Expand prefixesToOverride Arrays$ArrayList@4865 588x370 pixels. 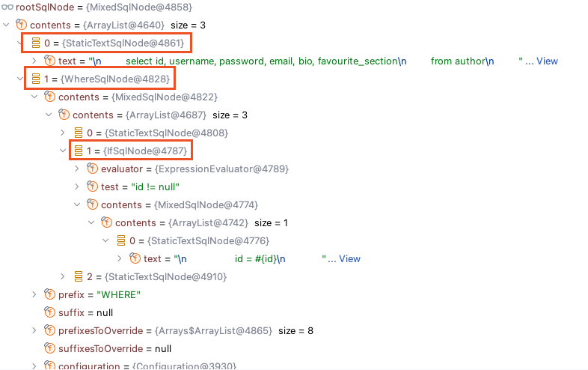pos(34,331)
